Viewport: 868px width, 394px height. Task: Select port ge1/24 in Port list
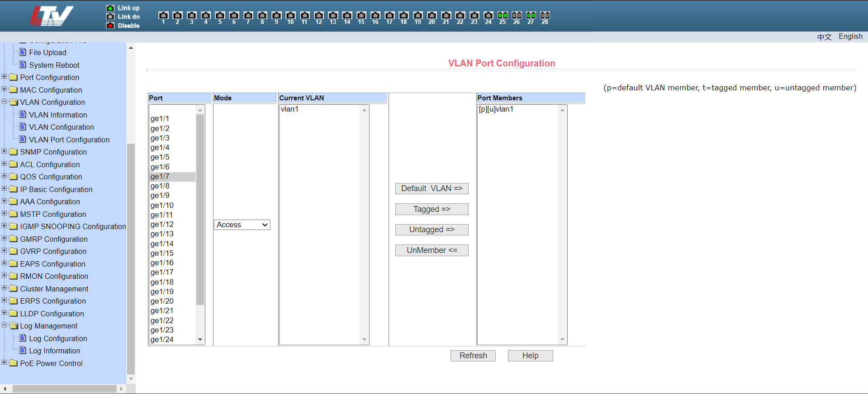(x=172, y=339)
